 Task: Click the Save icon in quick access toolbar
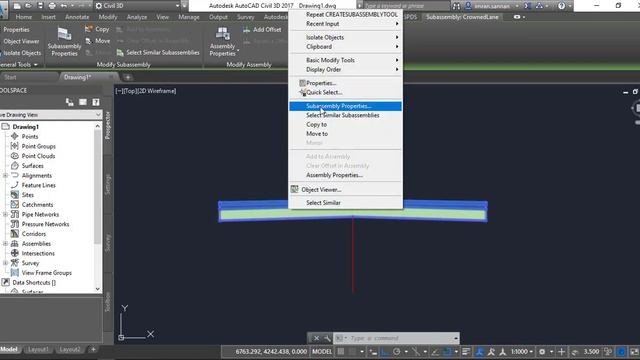click(x=40, y=6)
